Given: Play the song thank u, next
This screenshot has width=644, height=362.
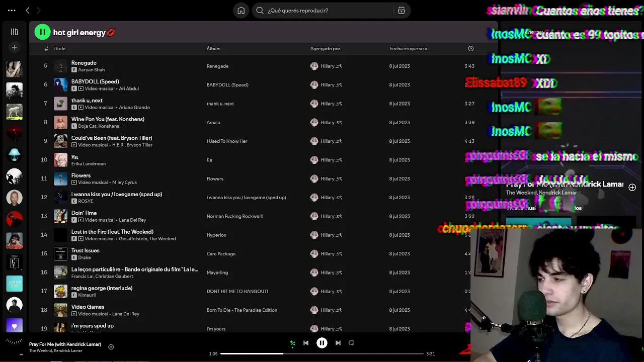Looking at the screenshot, I should click(87, 100).
